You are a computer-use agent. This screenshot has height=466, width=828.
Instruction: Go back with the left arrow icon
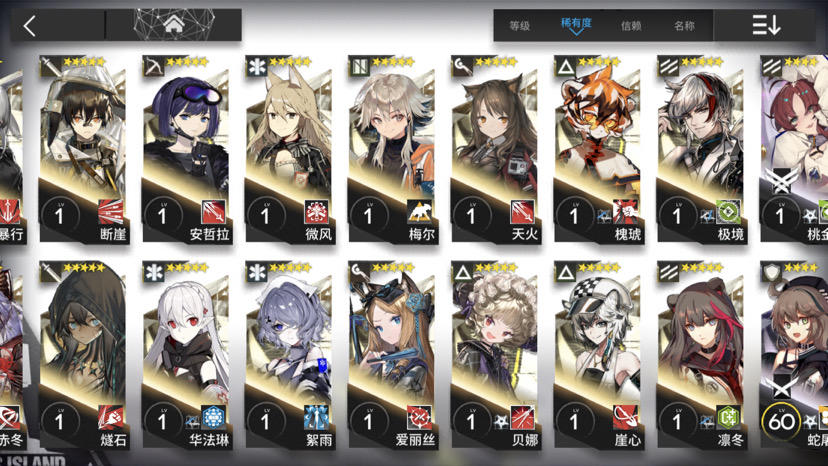click(x=30, y=25)
